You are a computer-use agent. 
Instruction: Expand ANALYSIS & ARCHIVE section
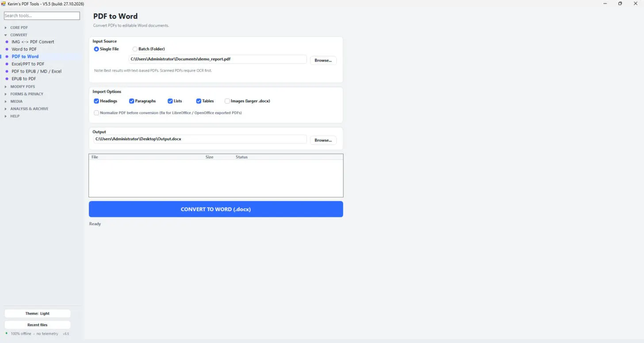(x=29, y=109)
